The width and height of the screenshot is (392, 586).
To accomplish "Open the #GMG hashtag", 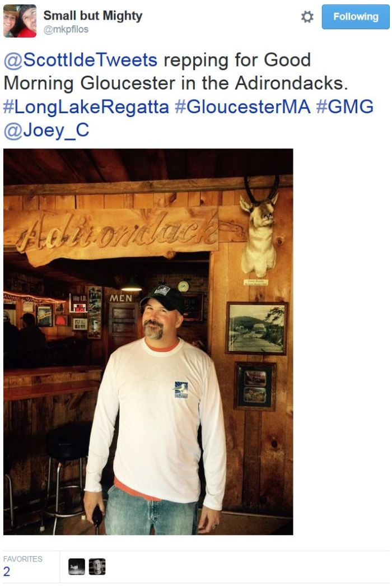I will [344, 107].
